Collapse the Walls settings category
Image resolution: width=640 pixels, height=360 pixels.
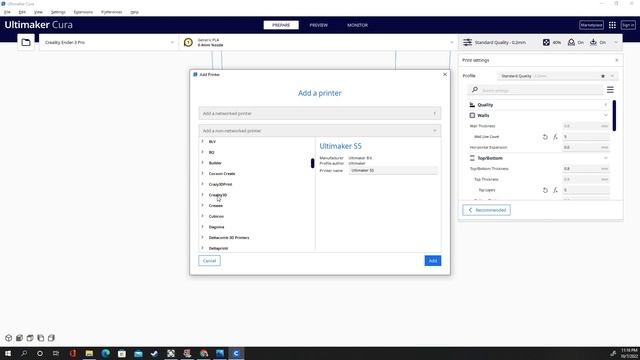coord(538,116)
